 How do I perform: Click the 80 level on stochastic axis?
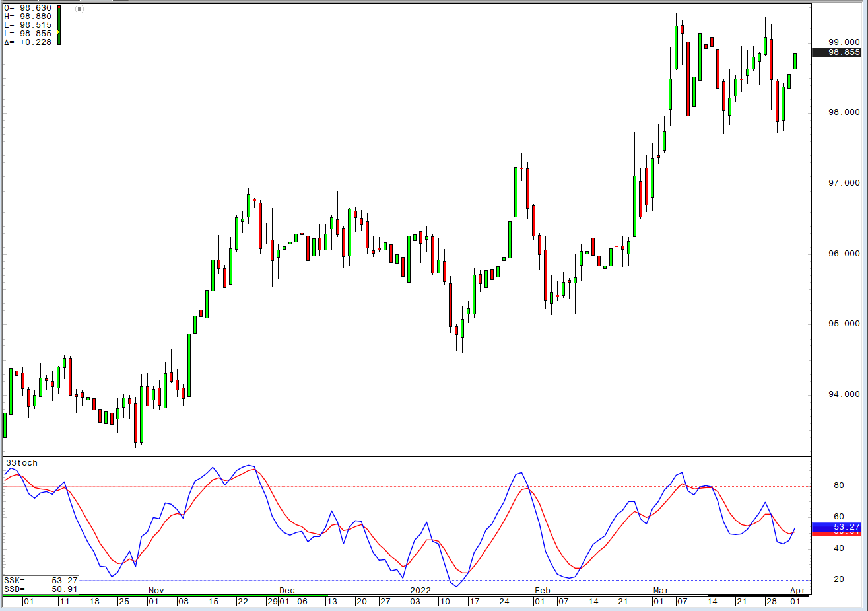click(838, 485)
